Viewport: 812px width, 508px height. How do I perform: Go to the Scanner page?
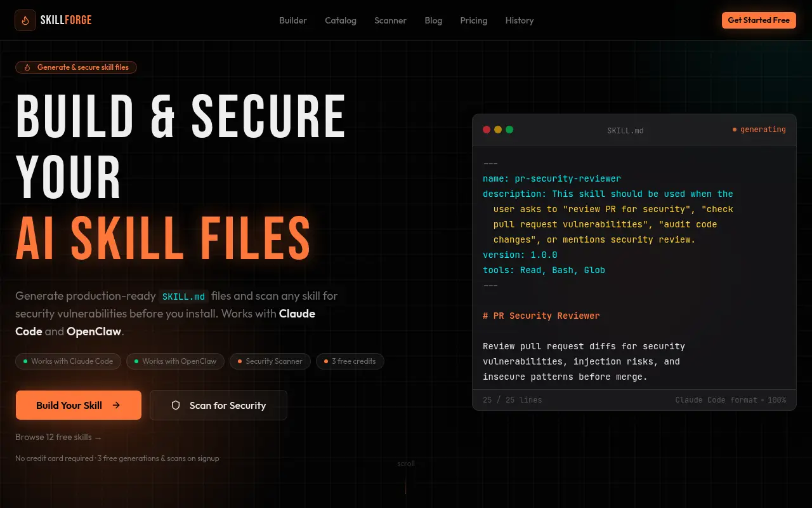tap(390, 20)
